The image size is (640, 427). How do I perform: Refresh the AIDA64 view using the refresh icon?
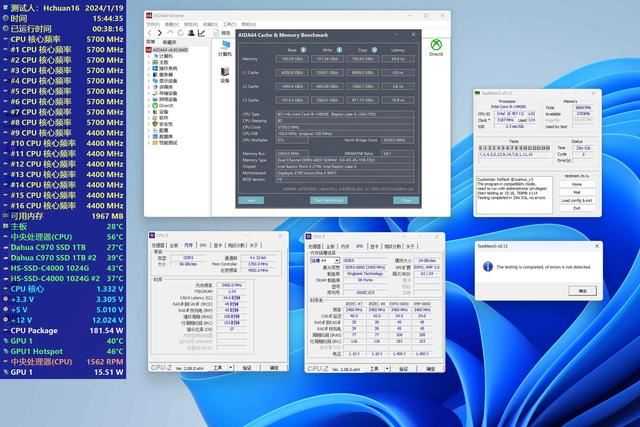coord(180,33)
